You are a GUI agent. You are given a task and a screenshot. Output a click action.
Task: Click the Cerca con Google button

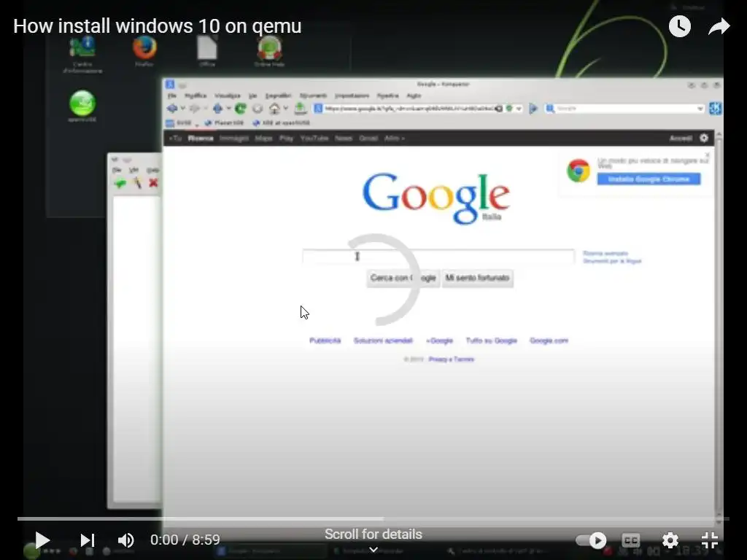coord(403,278)
